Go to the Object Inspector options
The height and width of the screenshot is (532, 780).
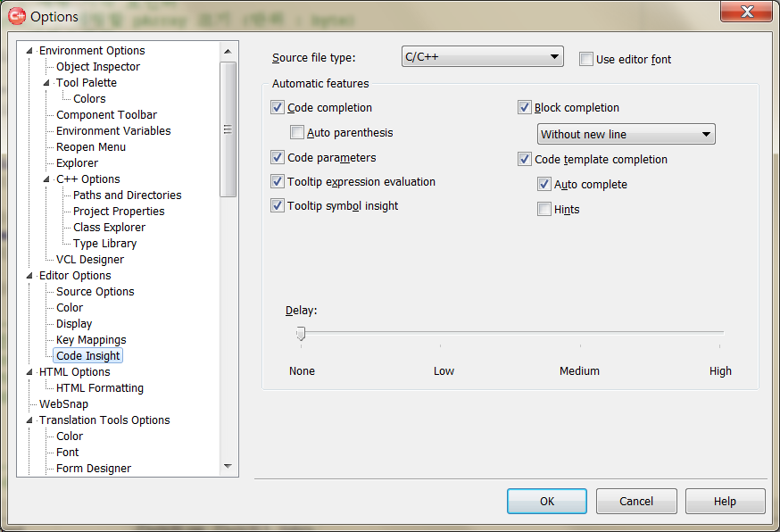tap(97, 67)
